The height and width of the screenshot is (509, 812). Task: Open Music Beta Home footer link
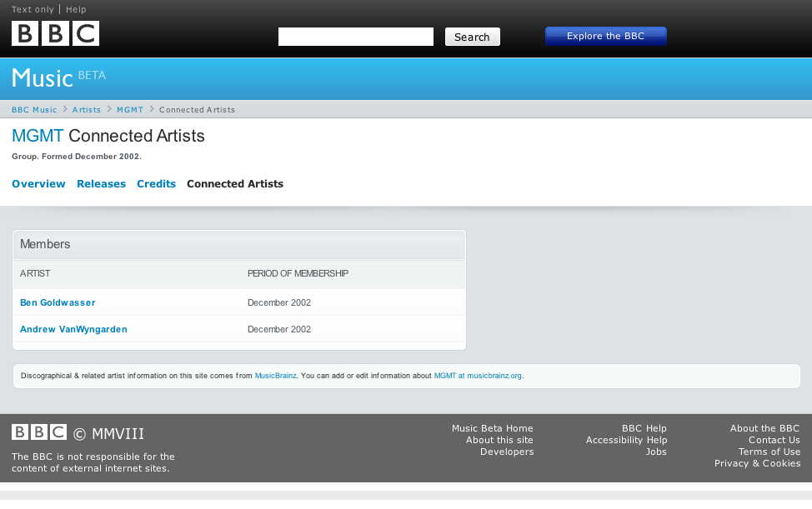click(493, 428)
